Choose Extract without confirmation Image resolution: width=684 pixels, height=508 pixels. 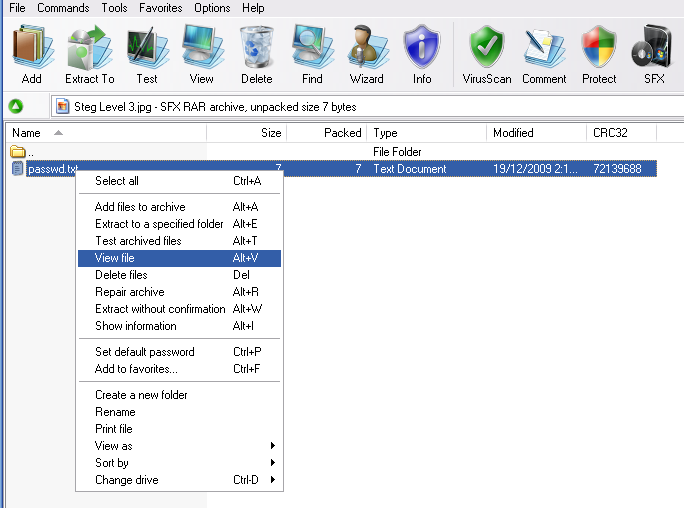(x=179, y=309)
